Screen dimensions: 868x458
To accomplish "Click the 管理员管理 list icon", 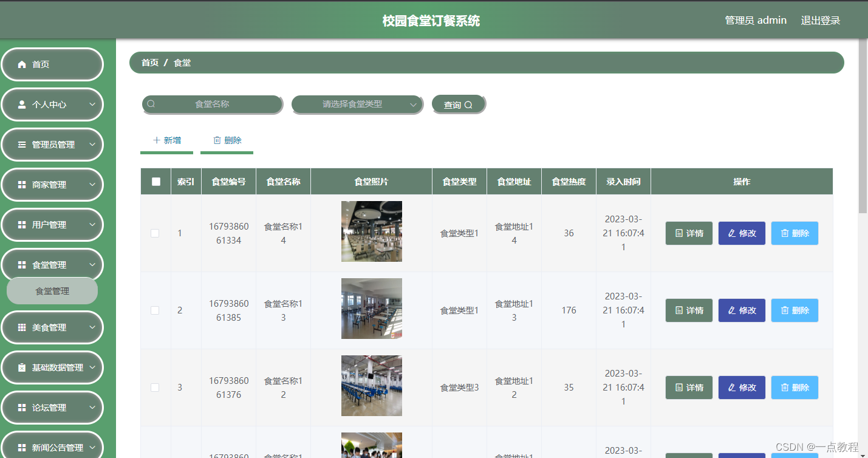I will (x=22, y=145).
